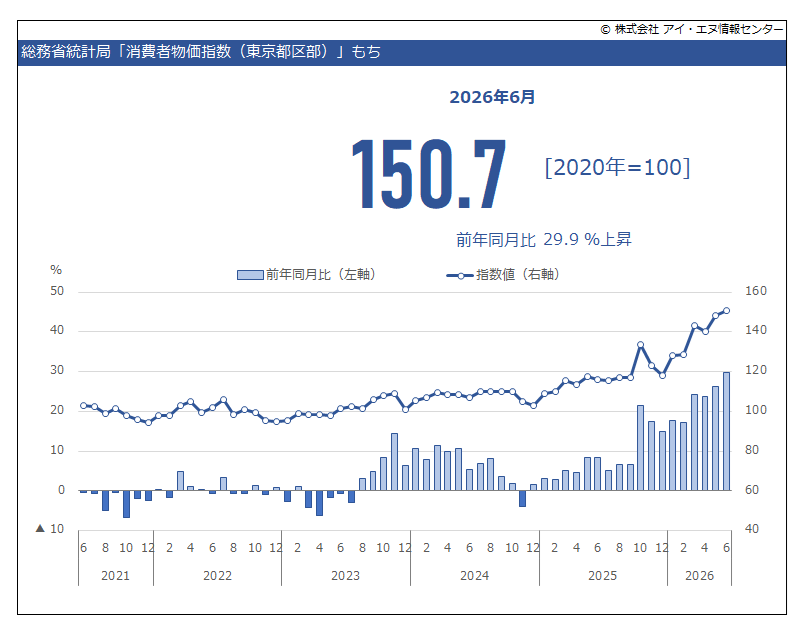This screenshot has height=635, width=804.
Task: Click year label 2021 on x-axis
Action: (115, 576)
